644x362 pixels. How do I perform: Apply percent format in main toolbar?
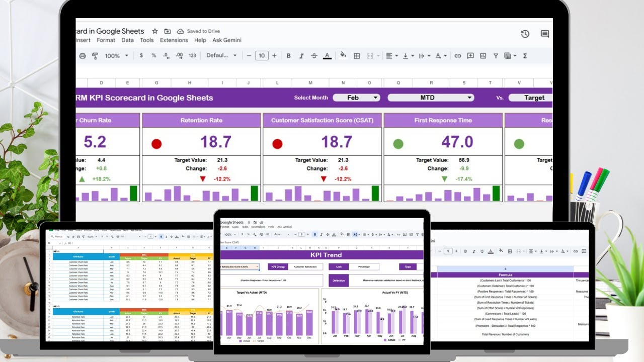click(154, 56)
